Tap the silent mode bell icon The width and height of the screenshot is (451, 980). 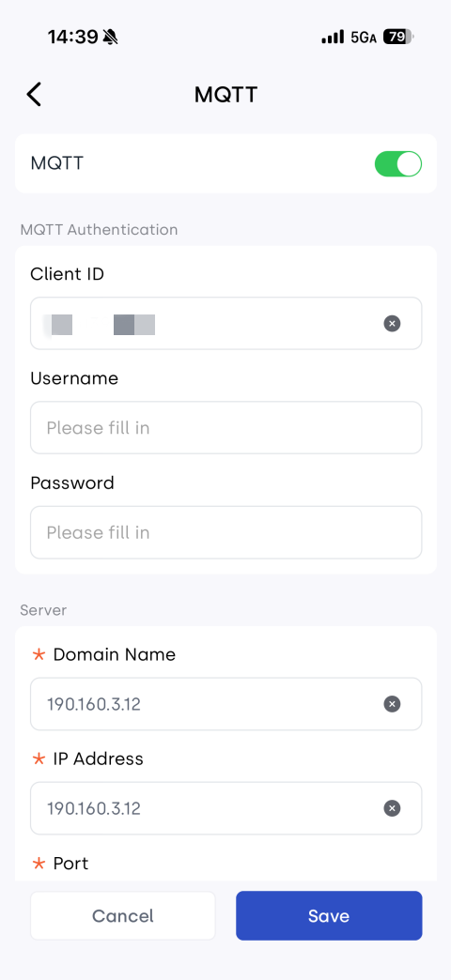click(x=111, y=38)
